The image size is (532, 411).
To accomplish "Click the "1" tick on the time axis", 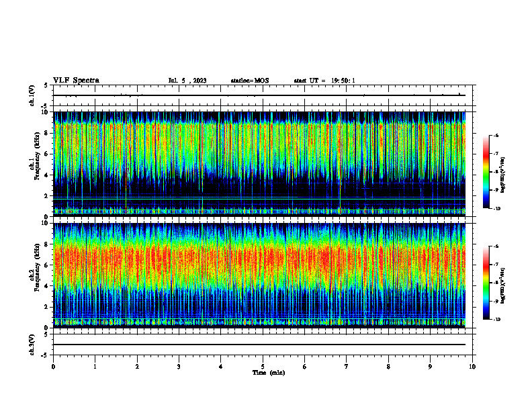I will coord(95,367).
